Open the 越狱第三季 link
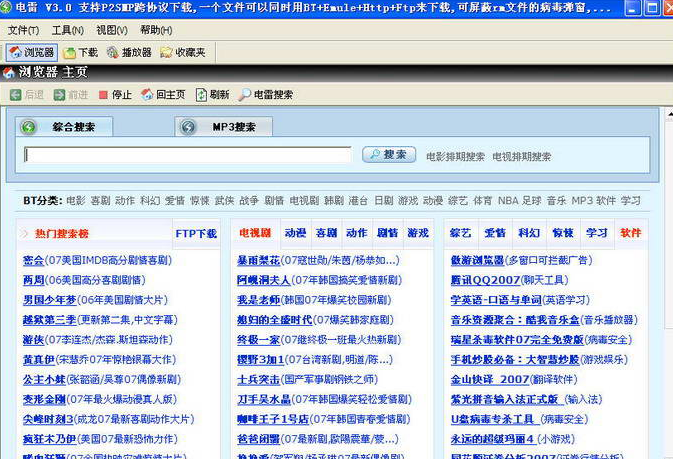The height and width of the screenshot is (459, 673). pos(50,320)
